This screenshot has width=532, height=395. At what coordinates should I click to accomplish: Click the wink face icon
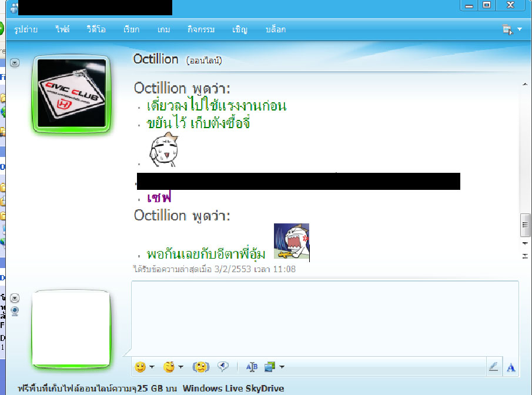click(x=169, y=367)
